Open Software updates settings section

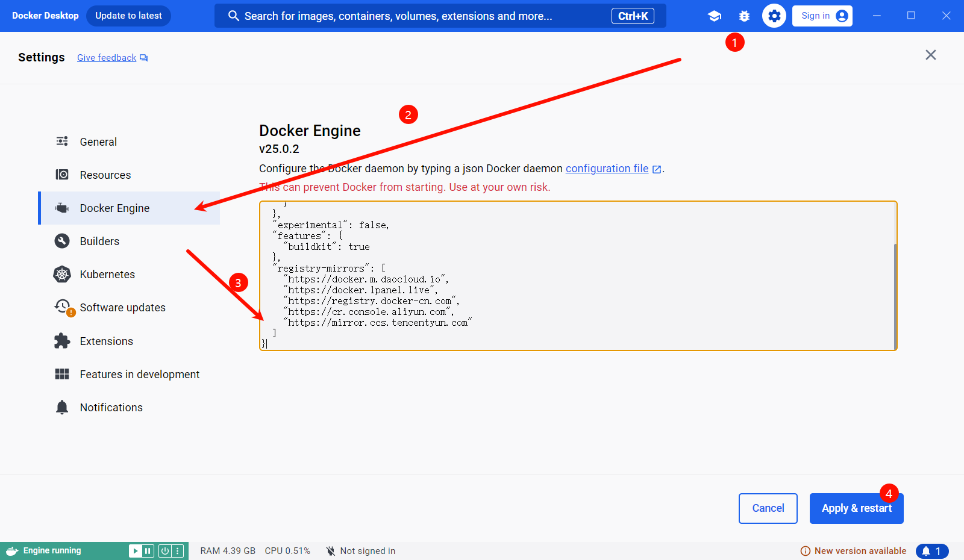pos(129,307)
